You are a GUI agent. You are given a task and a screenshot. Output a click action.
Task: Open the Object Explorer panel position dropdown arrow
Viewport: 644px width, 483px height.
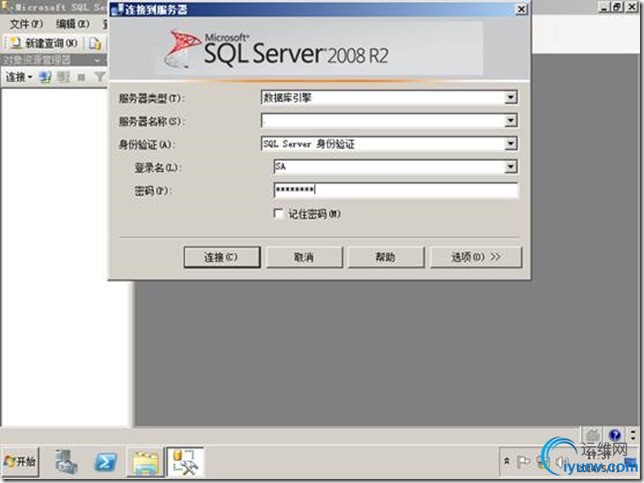tap(97, 60)
